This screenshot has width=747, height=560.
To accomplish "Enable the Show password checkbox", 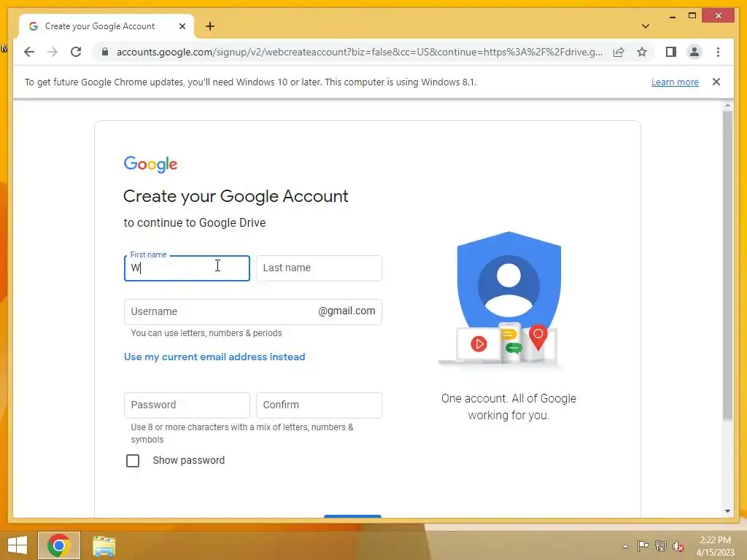I will pyautogui.click(x=133, y=461).
